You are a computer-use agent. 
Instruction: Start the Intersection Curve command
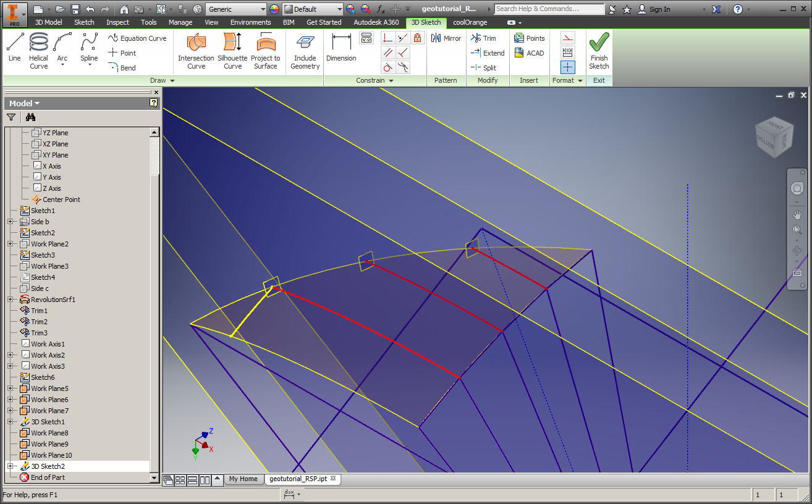196,51
